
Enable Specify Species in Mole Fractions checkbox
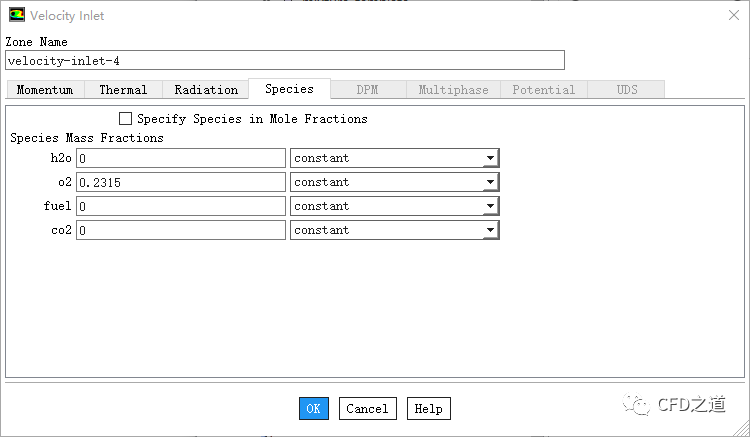[x=126, y=119]
